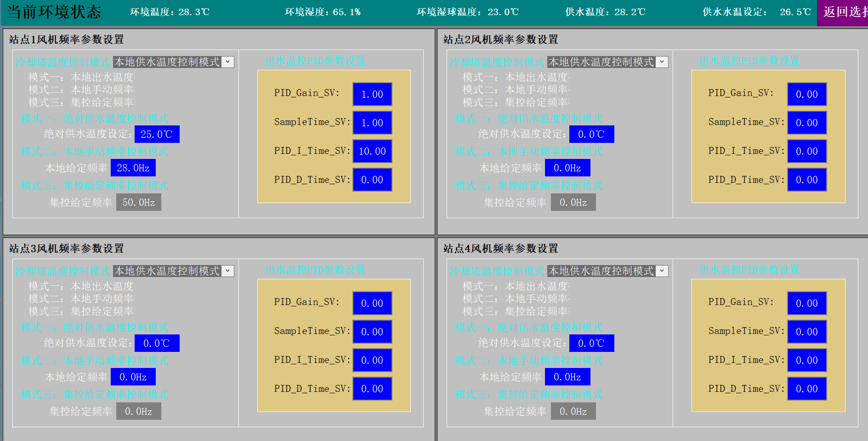Select Station 1 central frequency 50.0Hz box

[138, 202]
